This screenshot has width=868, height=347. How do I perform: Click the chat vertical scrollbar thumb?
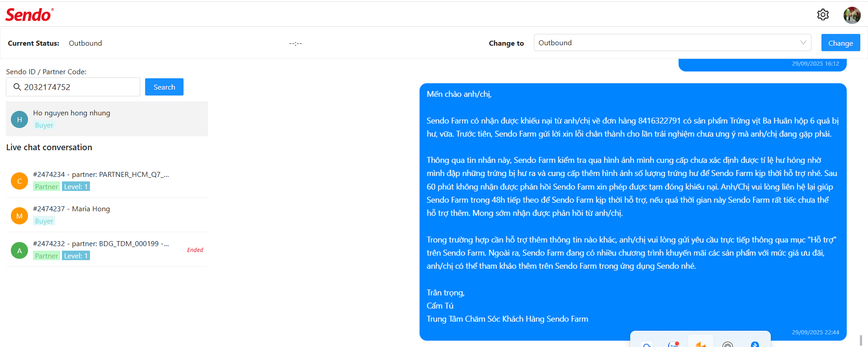[861, 340]
